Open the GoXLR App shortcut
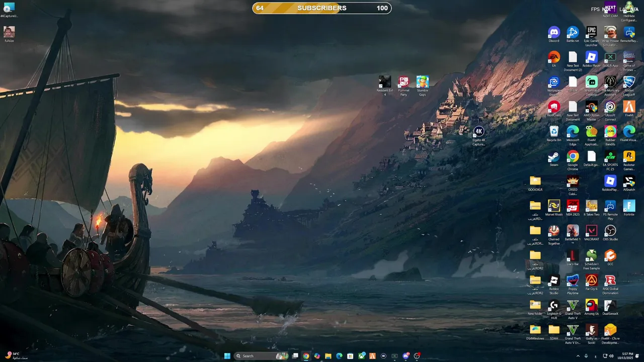This screenshot has width=644, height=362. (610, 59)
